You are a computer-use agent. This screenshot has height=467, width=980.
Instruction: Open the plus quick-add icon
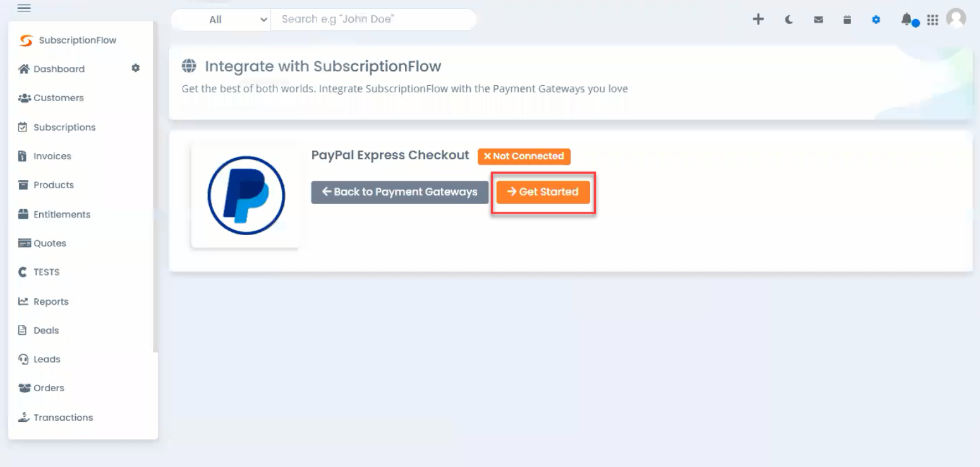tap(758, 20)
